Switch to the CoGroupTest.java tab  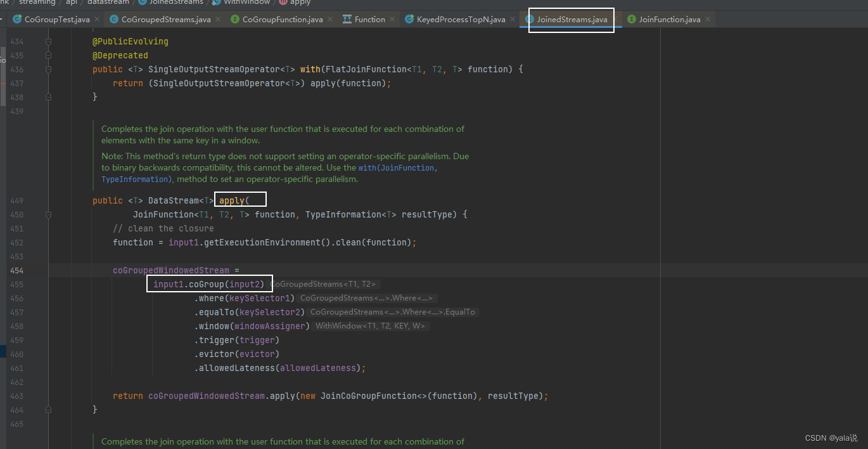click(x=57, y=20)
